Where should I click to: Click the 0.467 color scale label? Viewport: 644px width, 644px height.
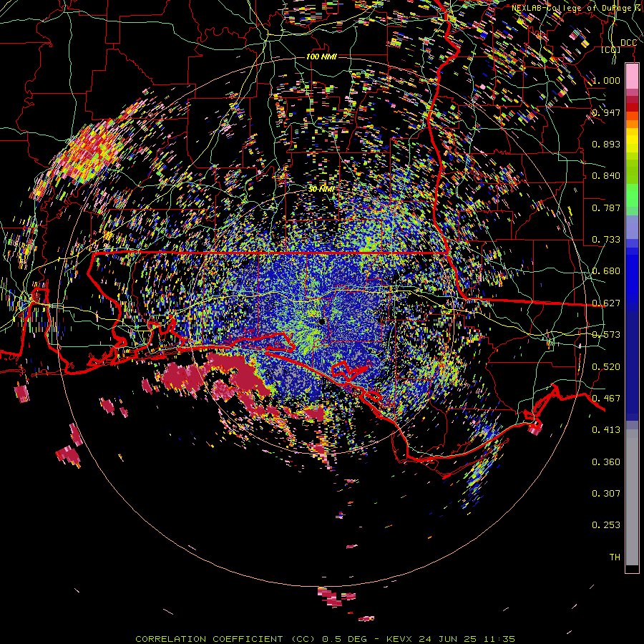[606, 399]
